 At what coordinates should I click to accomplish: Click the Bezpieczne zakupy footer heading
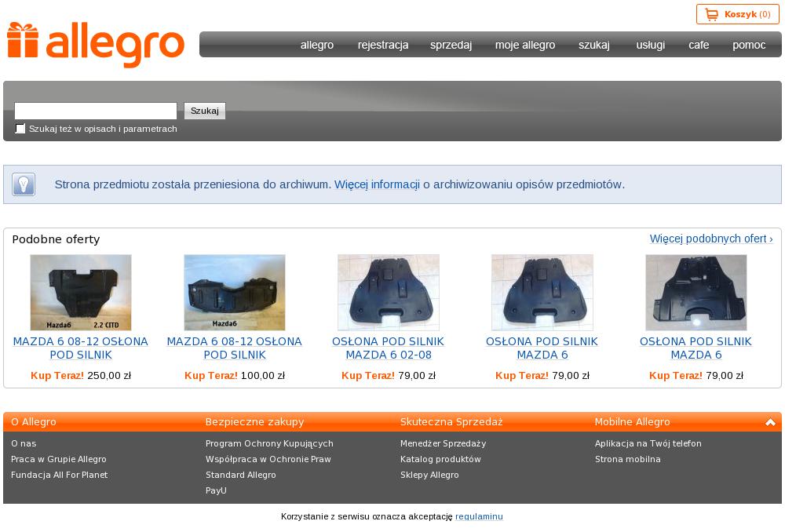pyautogui.click(x=255, y=422)
